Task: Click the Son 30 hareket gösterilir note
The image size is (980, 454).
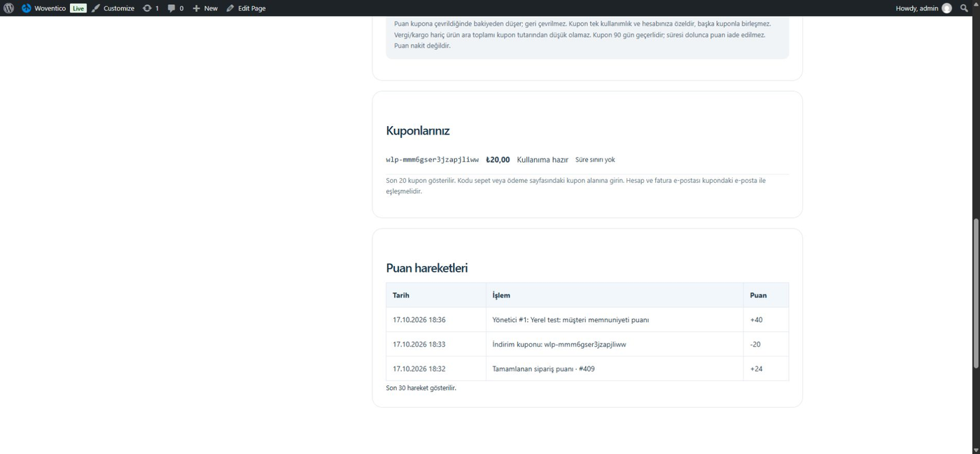Action: tap(421, 387)
